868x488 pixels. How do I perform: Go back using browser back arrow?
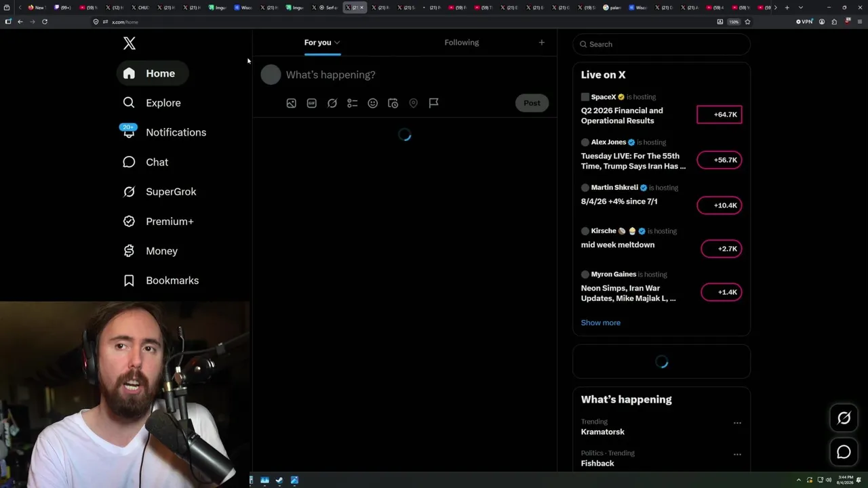tap(20, 22)
